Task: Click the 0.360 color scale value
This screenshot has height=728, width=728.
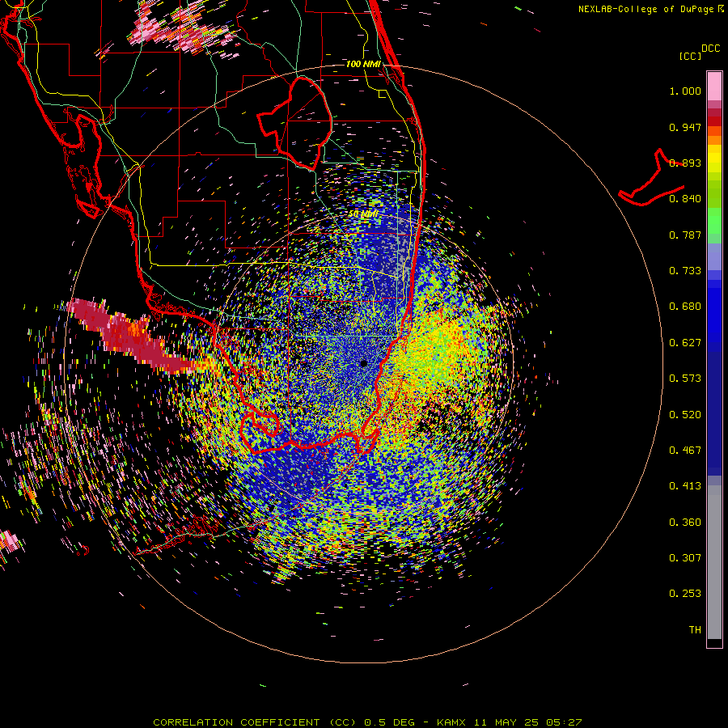Action: pyautogui.click(x=685, y=523)
